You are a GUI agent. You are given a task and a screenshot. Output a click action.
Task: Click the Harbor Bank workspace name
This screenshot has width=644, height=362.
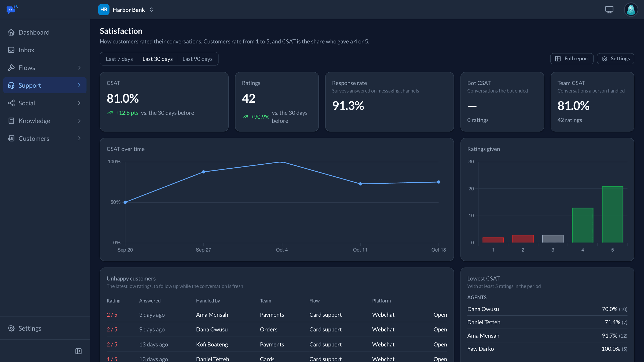129,10
